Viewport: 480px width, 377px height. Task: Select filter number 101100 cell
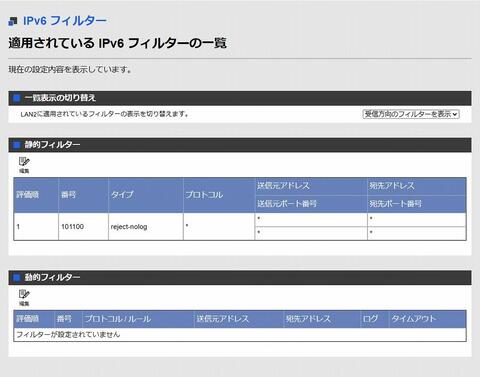[83, 227]
